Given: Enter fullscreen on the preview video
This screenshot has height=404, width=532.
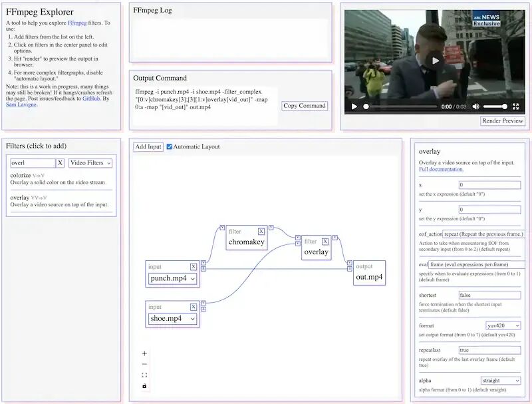Looking at the screenshot, I should click(516, 106).
